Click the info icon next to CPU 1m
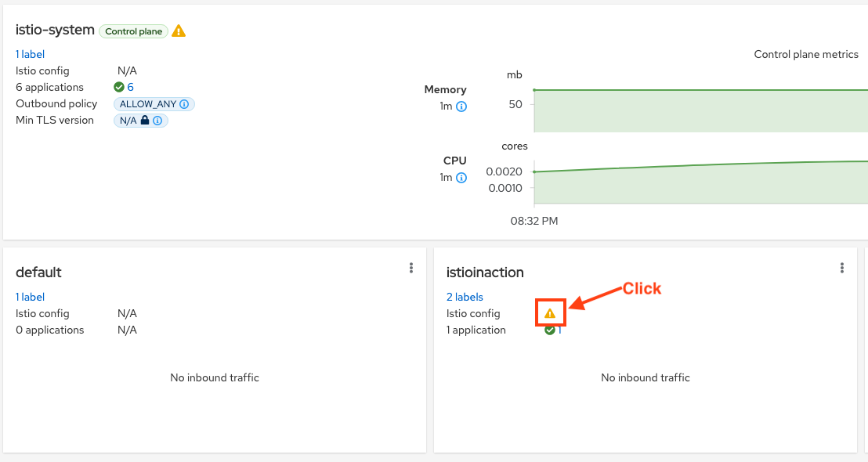Screen dimensions: 868x462 (x=461, y=178)
